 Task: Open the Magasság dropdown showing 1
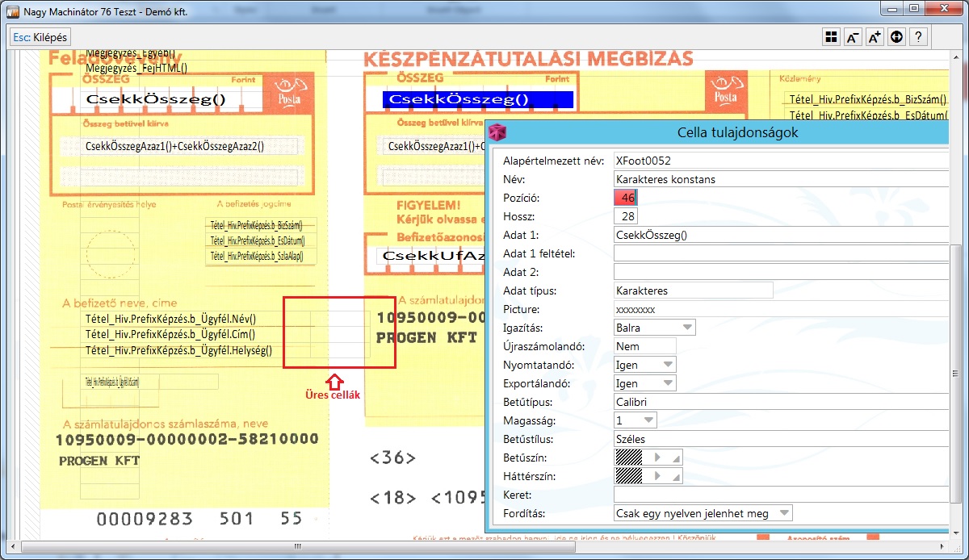point(635,420)
